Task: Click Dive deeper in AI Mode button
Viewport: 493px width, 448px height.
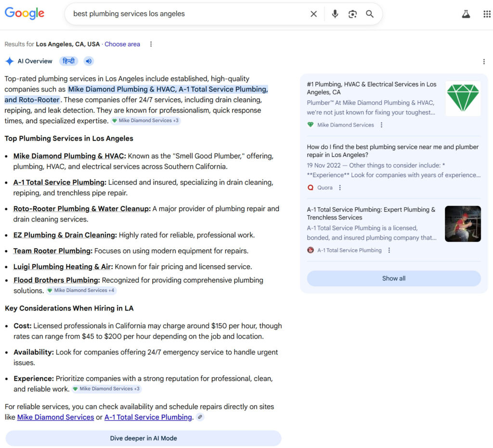Action: click(143, 438)
